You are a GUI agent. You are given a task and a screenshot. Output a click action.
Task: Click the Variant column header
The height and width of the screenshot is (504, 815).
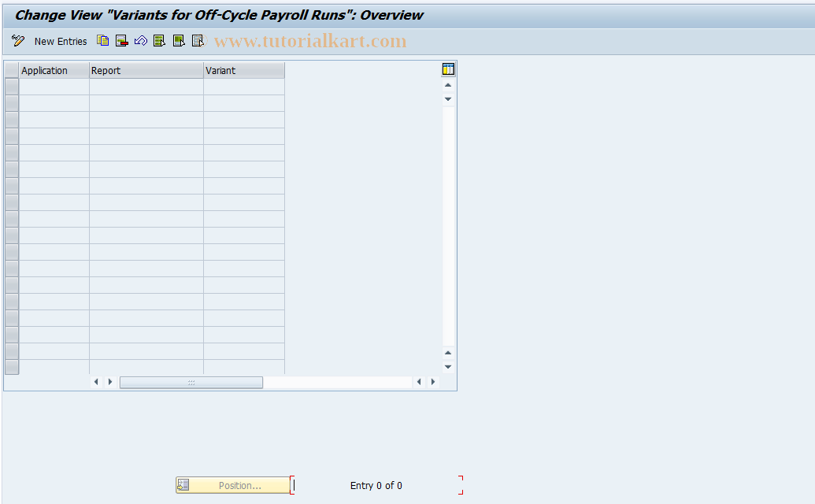[244, 71]
